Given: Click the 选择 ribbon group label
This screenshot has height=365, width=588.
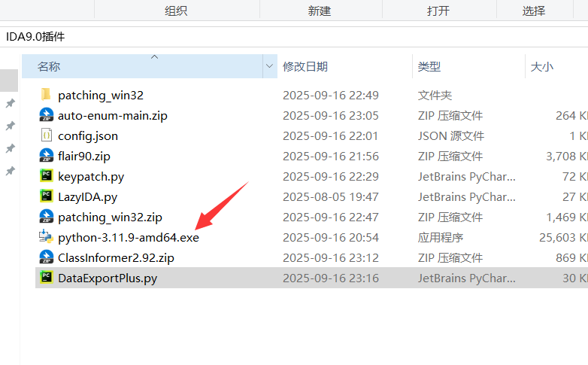Looking at the screenshot, I should pyautogui.click(x=534, y=11).
